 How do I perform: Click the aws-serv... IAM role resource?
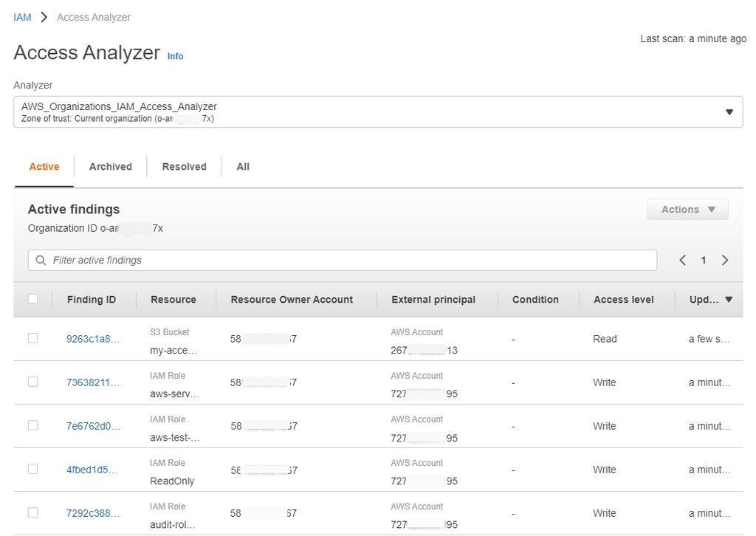pyautogui.click(x=174, y=394)
